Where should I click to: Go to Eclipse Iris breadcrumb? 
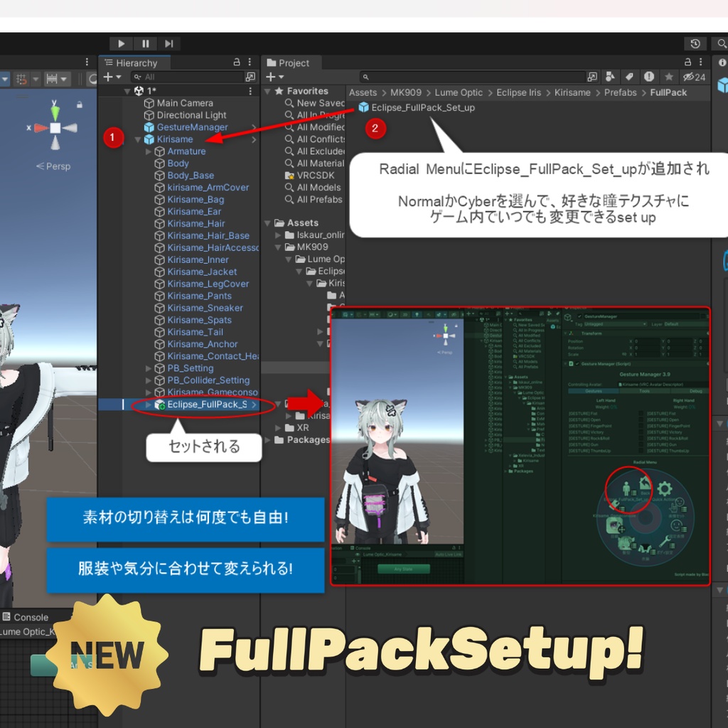click(x=518, y=93)
